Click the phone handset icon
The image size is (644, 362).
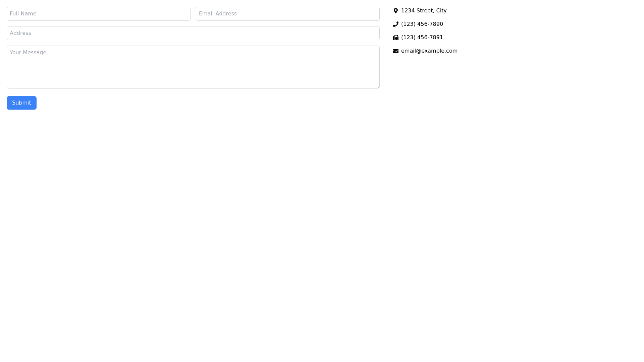click(396, 24)
